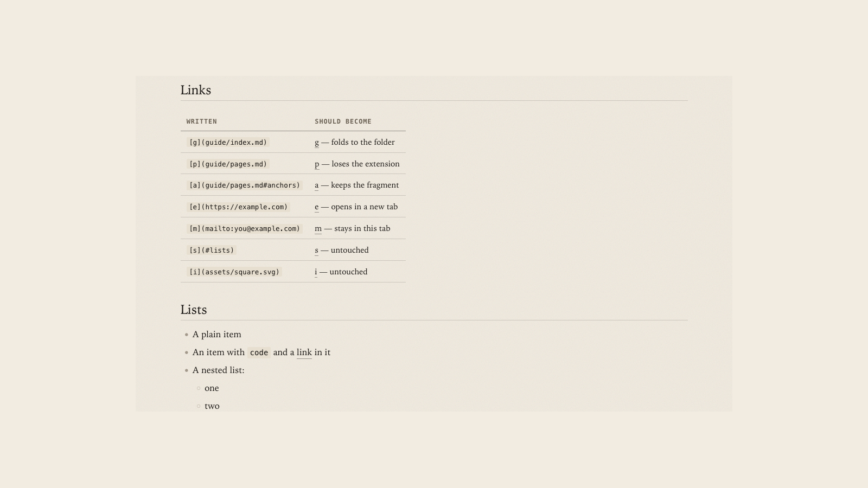Click code cell '[g](guide/index.md)'
The width and height of the screenshot is (868, 488).
coord(228,142)
